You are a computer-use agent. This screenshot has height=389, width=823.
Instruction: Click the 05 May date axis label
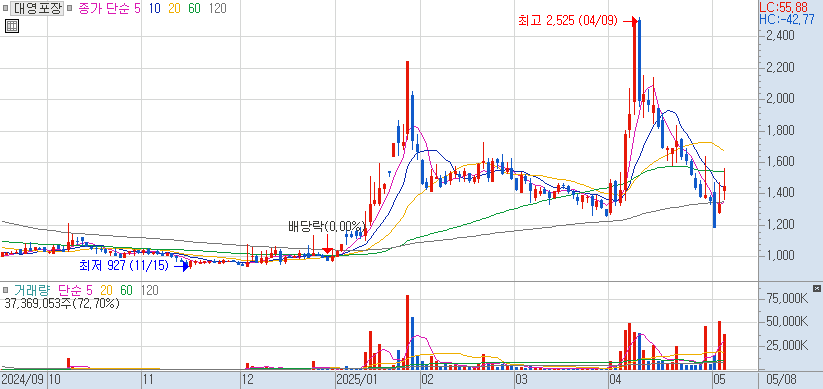point(719,380)
